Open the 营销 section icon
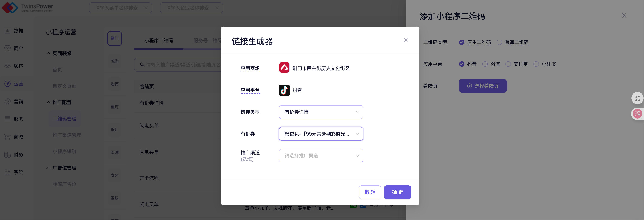 coord(8,101)
